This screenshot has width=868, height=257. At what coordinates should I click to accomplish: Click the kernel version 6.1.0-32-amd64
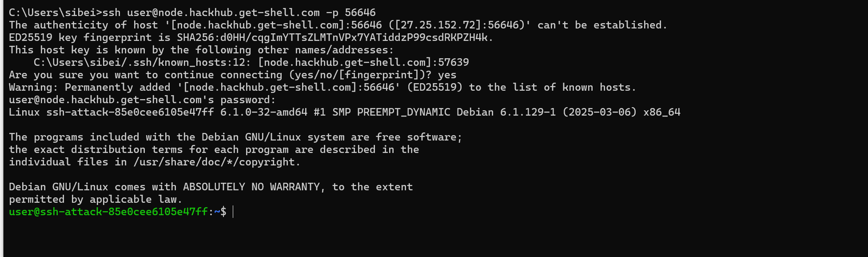click(263, 112)
